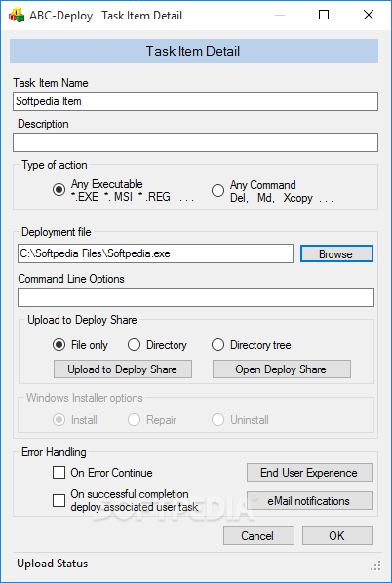The image size is (392, 583).
Task: Click the Cancel button
Action: click(258, 536)
